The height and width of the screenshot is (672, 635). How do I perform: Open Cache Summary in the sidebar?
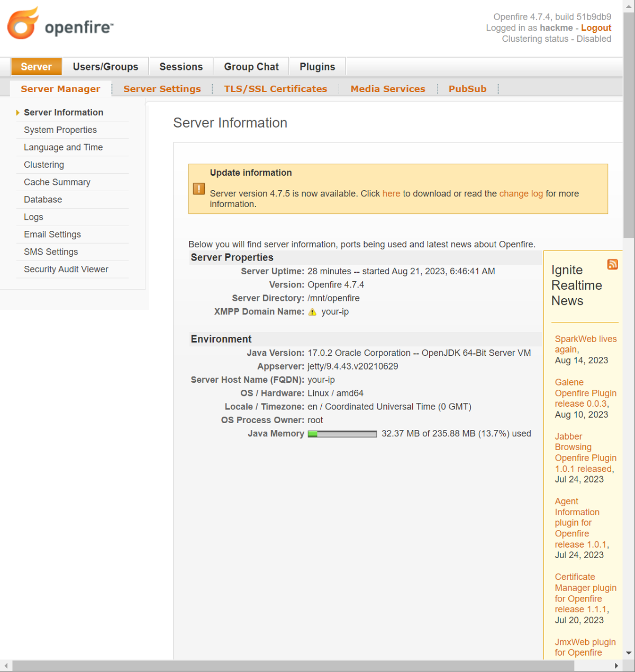pos(57,182)
